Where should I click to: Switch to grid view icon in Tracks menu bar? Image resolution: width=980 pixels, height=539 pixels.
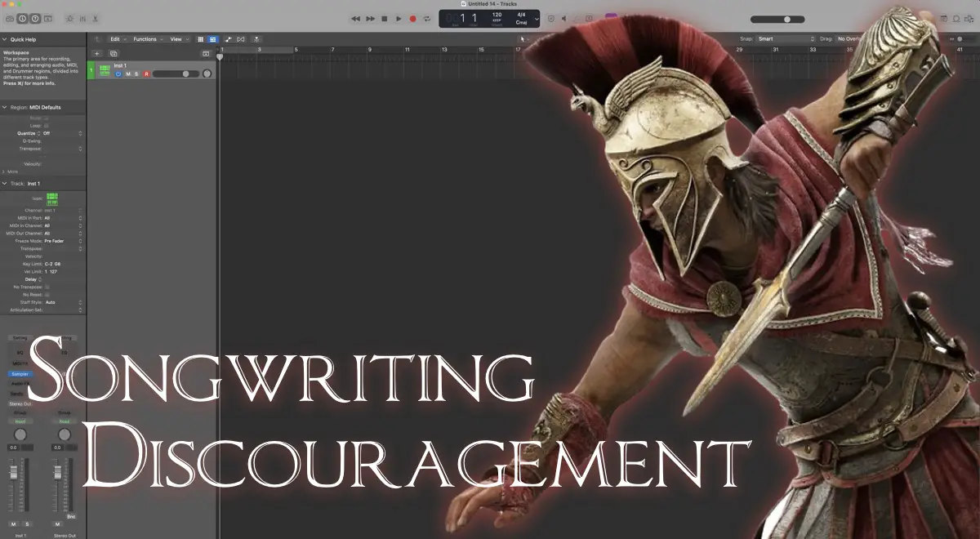[x=201, y=39]
